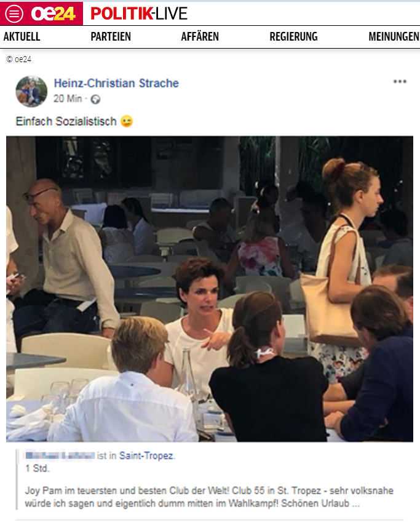
Task: Click the blurred name of the shared post's author
Action: 60,456
